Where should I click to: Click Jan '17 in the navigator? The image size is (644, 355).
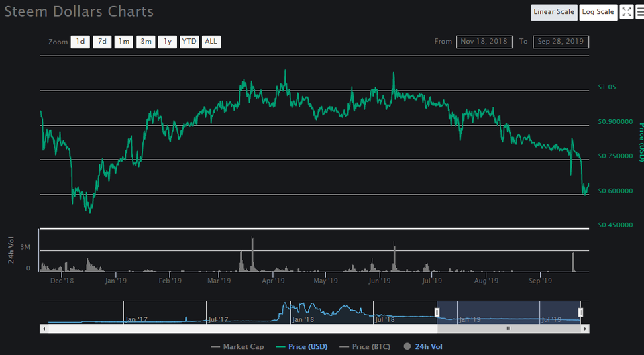tap(136, 319)
